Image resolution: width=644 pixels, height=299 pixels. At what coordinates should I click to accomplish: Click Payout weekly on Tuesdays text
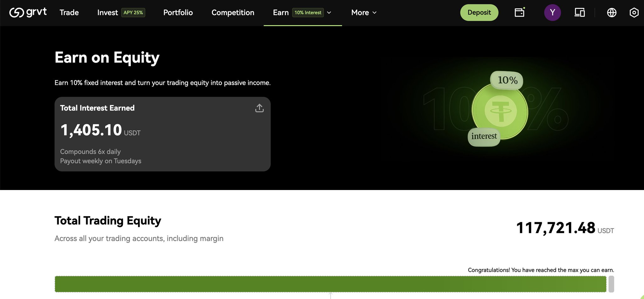coord(101,161)
